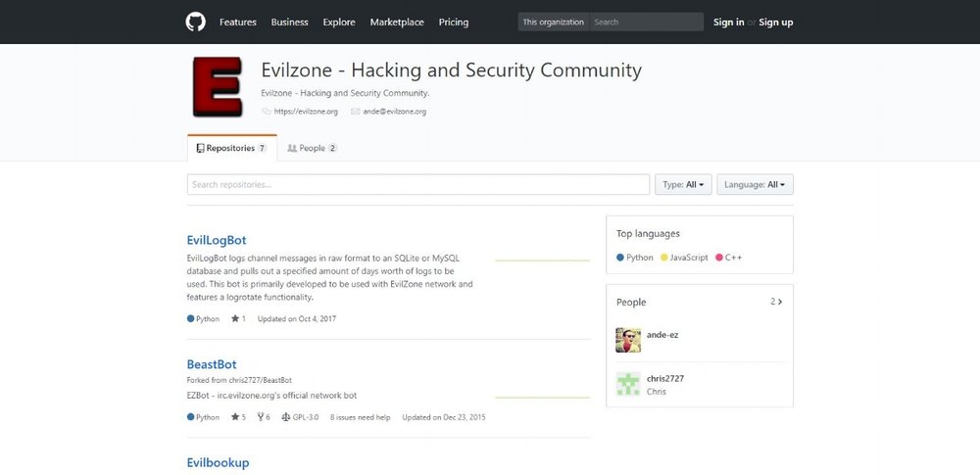Click EvilLogBot activity sparkline graph
The image size is (980, 475).
[543, 260]
